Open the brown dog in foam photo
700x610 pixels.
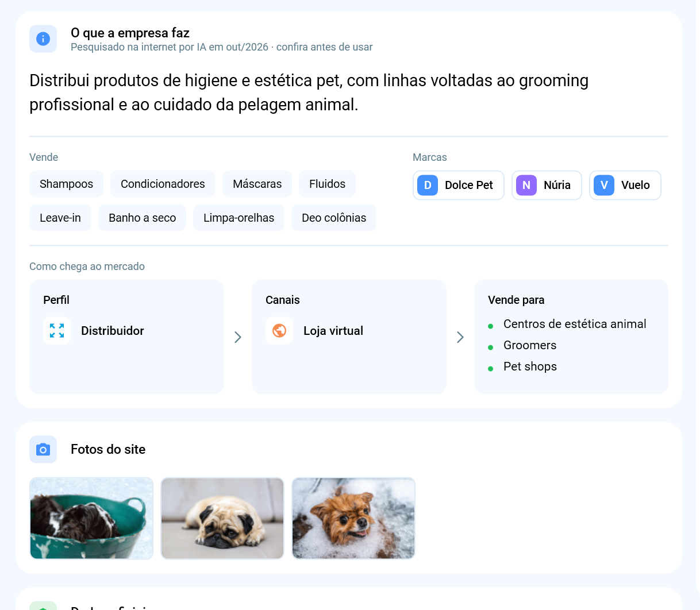coord(353,518)
